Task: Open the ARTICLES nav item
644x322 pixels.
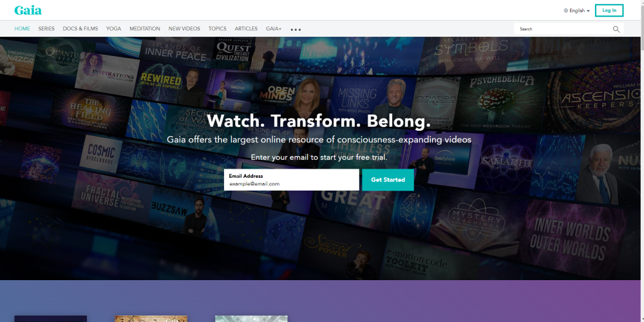Action: click(246, 29)
